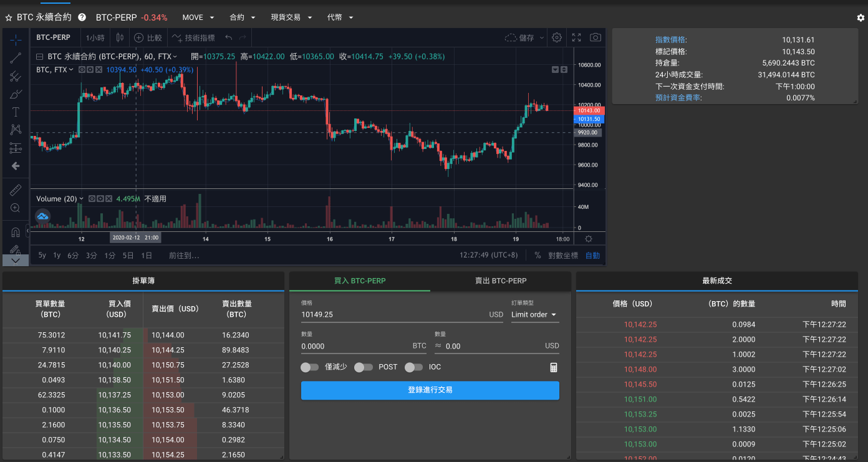The width and height of the screenshot is (868, 462).
Task: Toggle auto scale on chart
Action: point(592,256)
